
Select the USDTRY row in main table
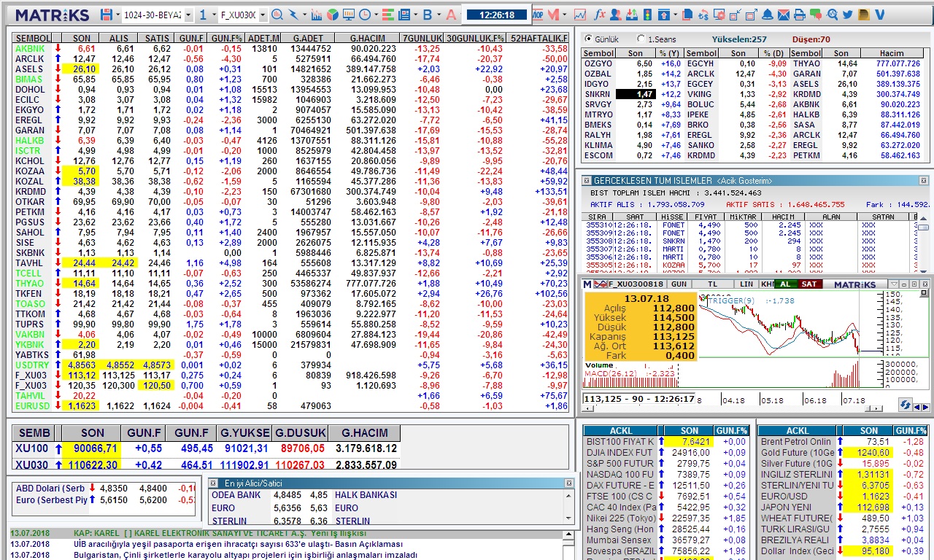pyautogui.click(x=290, y=365)
